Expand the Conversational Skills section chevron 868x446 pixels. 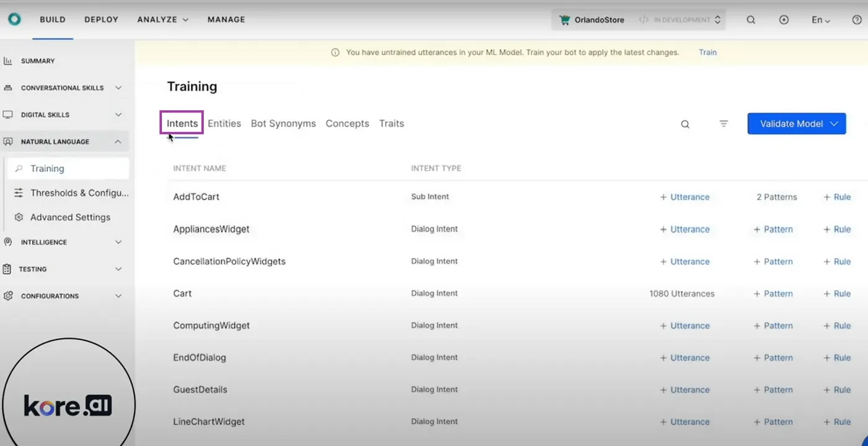pos(118,88)
